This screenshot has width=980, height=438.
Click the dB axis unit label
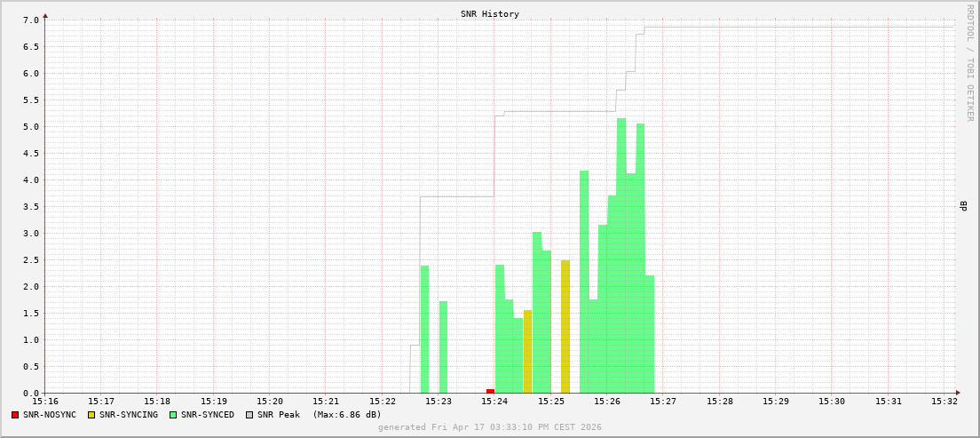pos(964,206)
